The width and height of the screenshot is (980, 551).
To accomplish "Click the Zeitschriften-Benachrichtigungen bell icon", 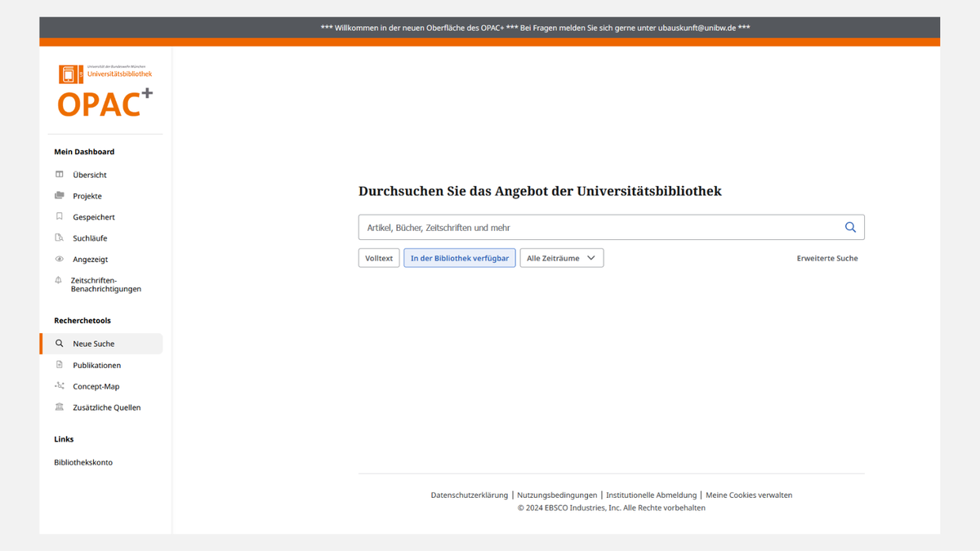I will [58, 280].
